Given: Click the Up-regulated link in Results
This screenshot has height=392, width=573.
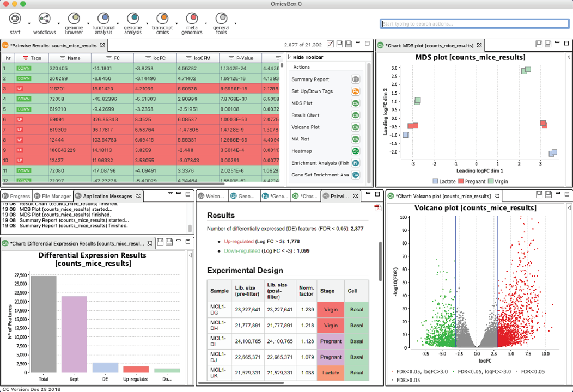Looking at the screenshot, I should 239,242.
